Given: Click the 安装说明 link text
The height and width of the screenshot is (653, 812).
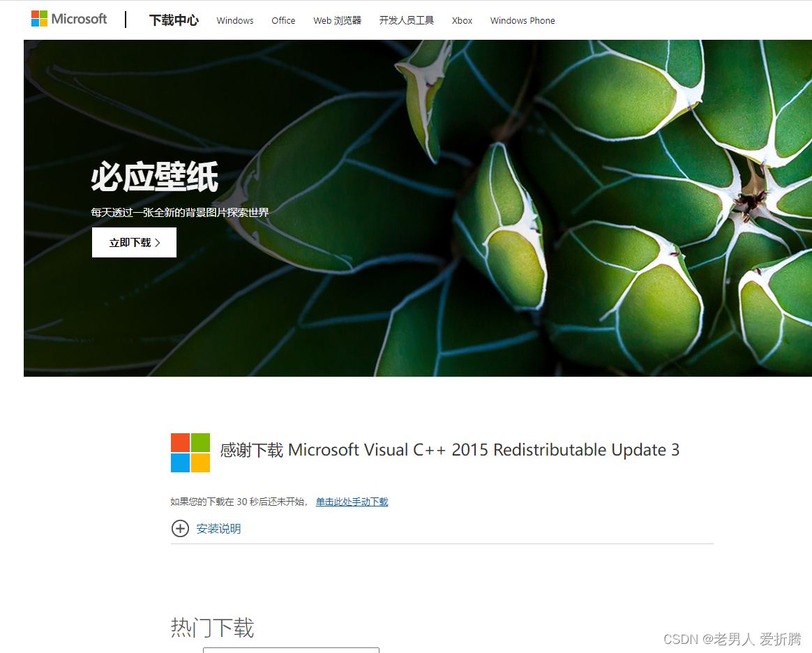Looking at the screenshot, I should 218,529.
